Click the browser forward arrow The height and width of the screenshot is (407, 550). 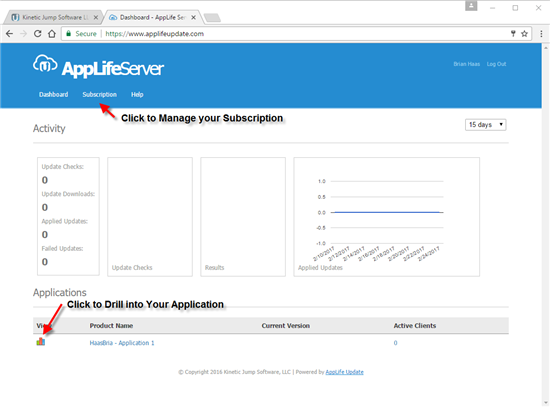(24, 34)
